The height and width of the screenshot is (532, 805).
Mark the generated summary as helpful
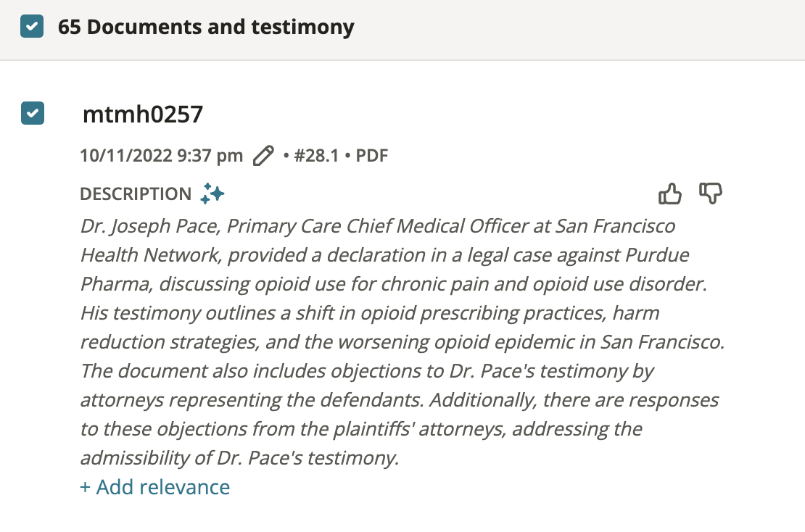pos(669,194)
